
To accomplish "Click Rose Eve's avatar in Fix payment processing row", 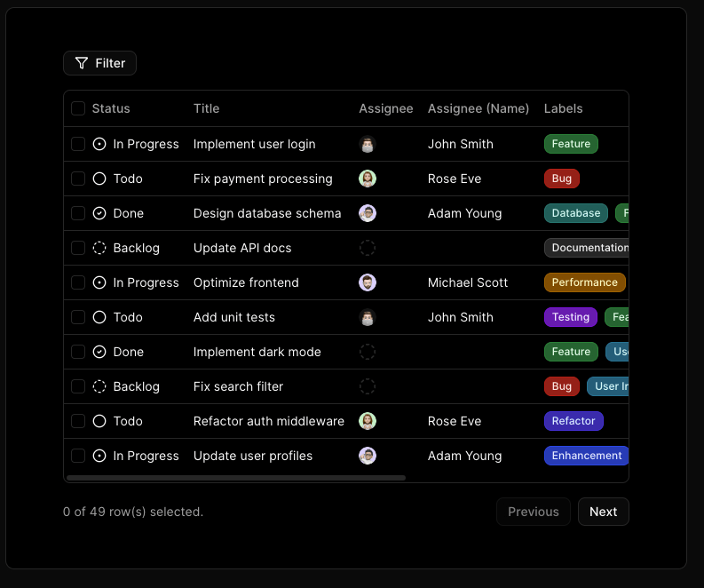I will tap(368, 179).
